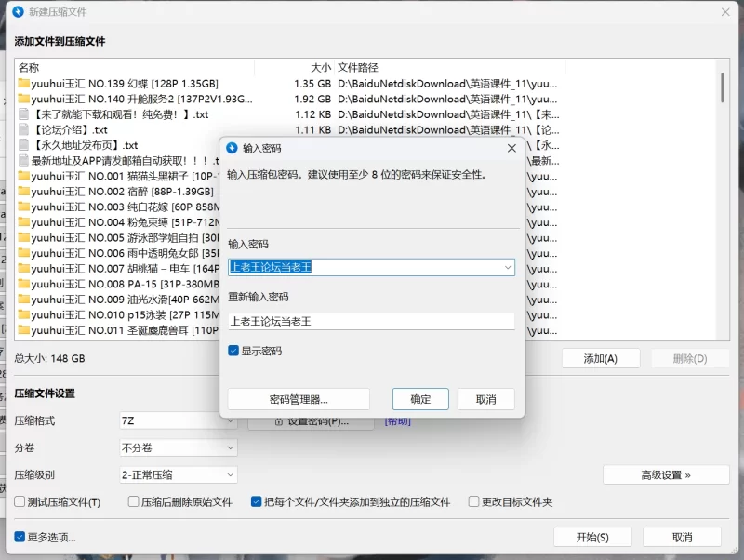Enable 测试压缩文件(T) option
The height and width of the screenshot is (560, 744).
click(x=20, y=502)
